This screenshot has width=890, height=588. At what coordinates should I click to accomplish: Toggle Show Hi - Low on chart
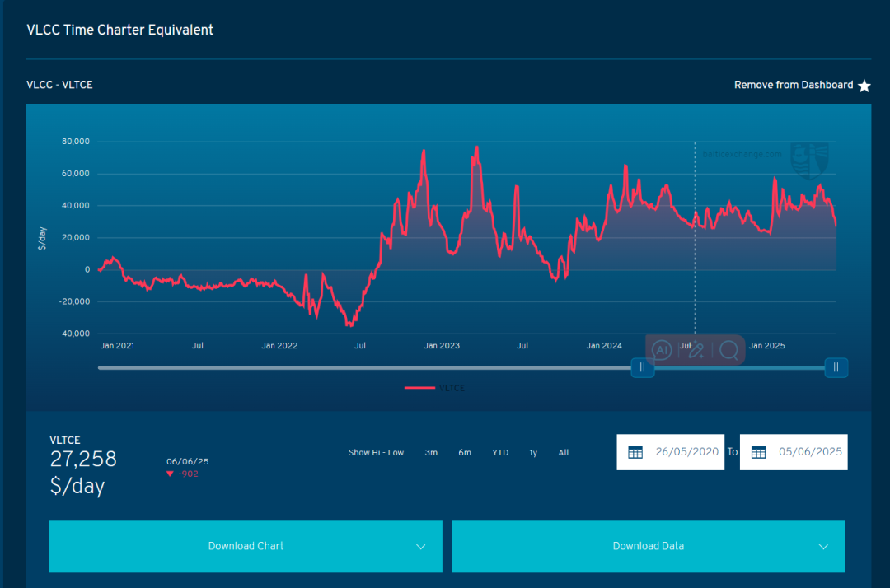376,453
